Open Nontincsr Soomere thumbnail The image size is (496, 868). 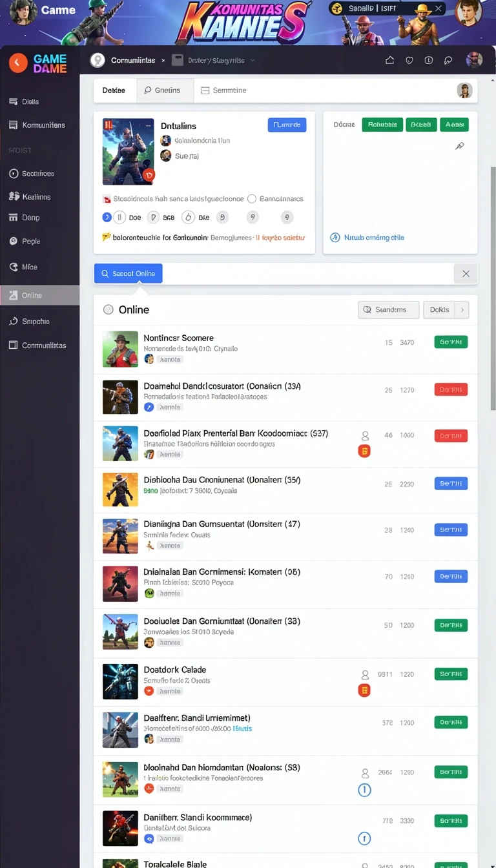[x=120, y=349]
